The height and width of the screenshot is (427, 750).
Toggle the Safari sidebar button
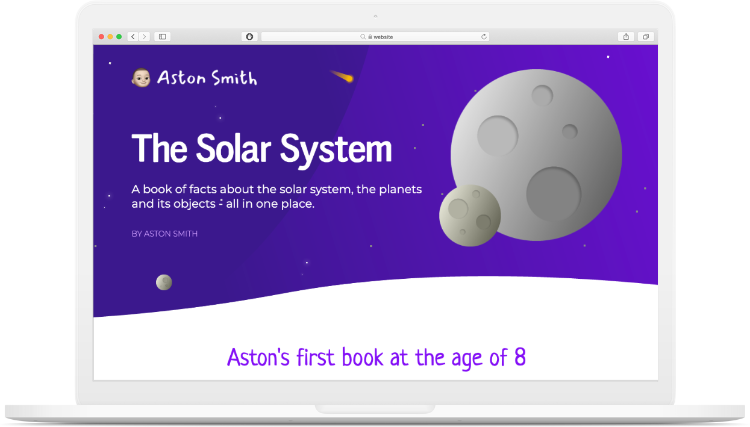pos(163,36)
